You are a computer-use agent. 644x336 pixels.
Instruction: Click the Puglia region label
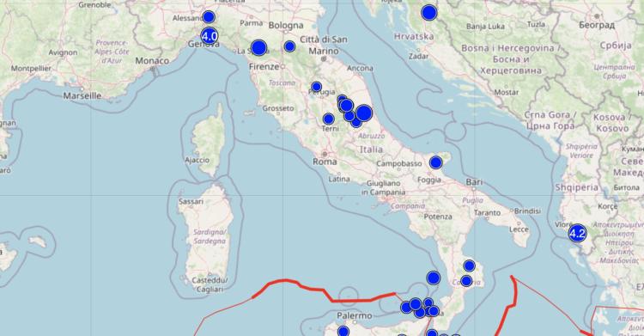(473, 201)
